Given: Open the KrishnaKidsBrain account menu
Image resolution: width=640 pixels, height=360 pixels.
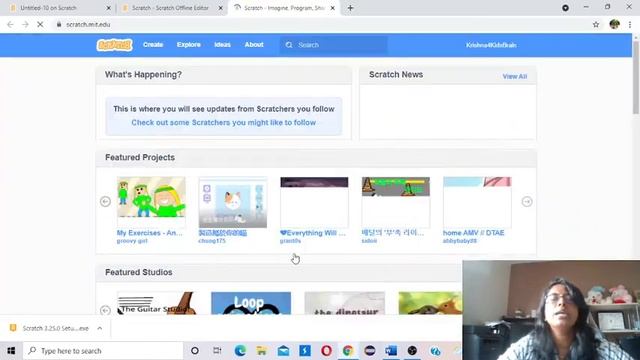Looking at the screenshot, I should click(x=491, y=45).
